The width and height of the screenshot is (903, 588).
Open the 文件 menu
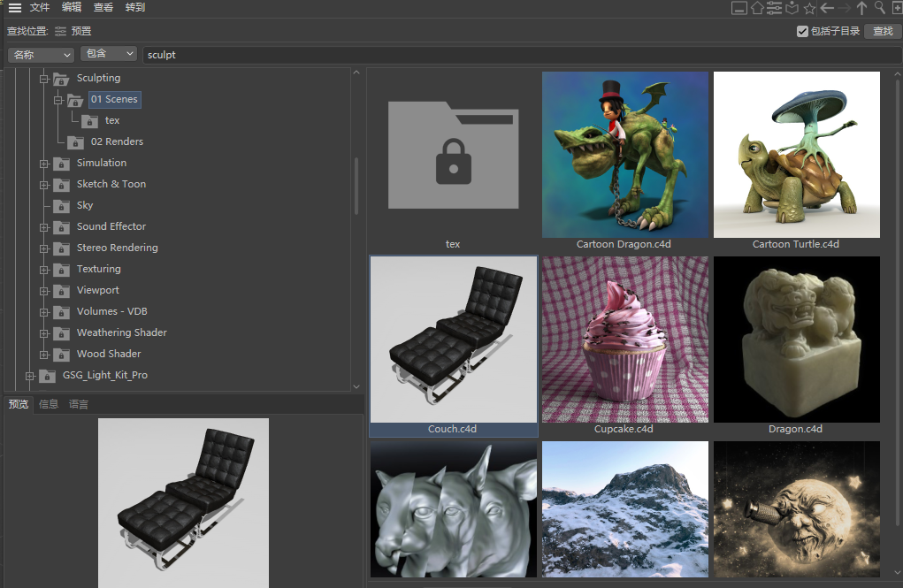tap(40, 7)
